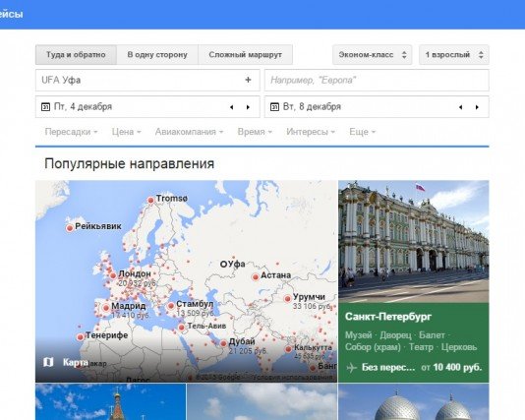Viewport: 525px width, 420px height.
Task: Select the Дубай marker on map
Action: (223, 343)
